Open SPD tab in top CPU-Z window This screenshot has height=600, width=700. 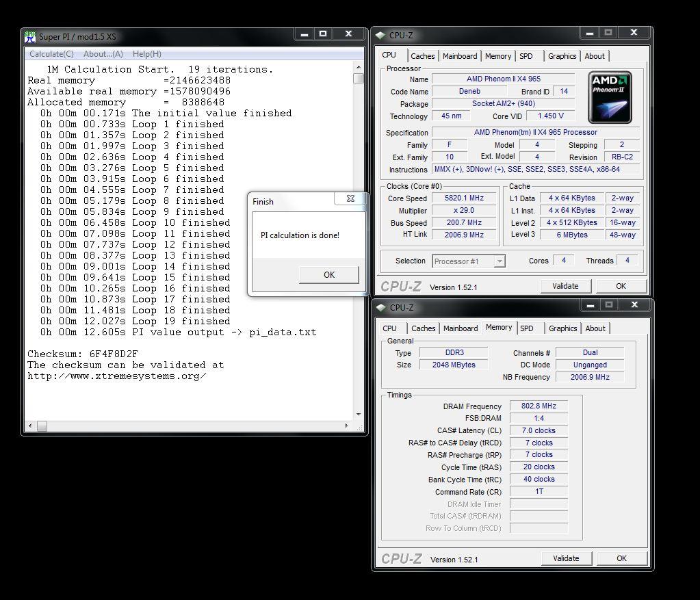[x=526, y=56]
